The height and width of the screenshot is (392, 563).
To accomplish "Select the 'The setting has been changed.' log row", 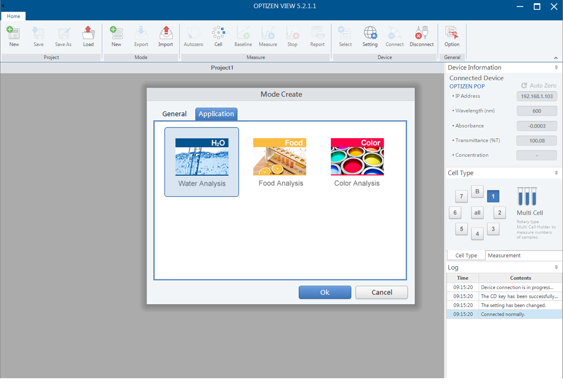I will click(x=504, y=305).
